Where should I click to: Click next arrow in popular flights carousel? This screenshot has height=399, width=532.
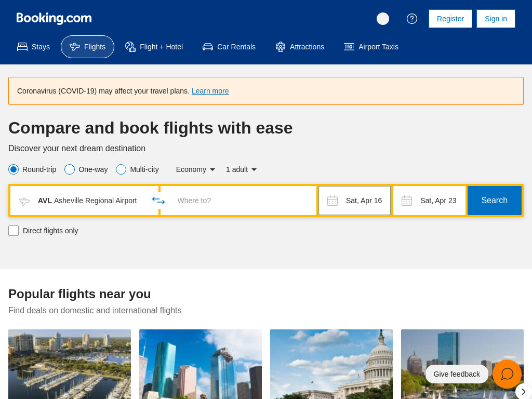click(x=524, y=392)
